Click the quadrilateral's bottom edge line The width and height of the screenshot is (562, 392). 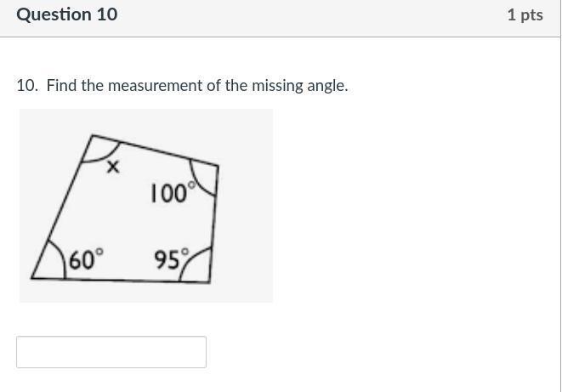pos(119,280)
